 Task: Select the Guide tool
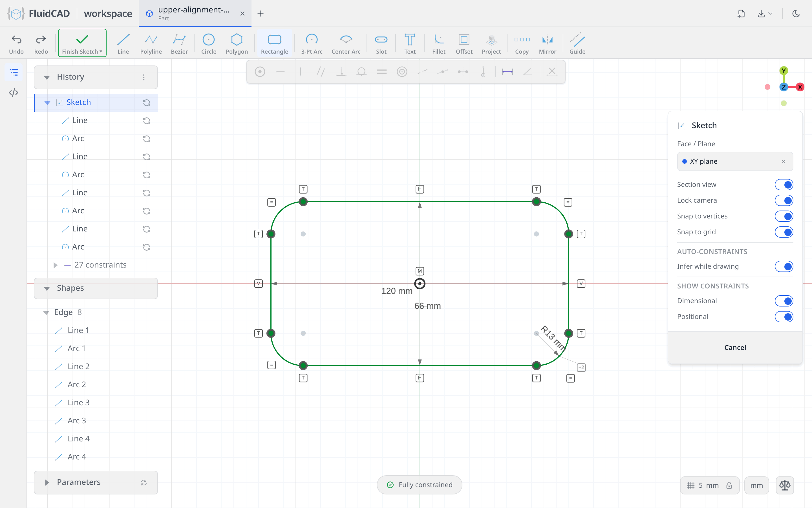coord(577,43)
